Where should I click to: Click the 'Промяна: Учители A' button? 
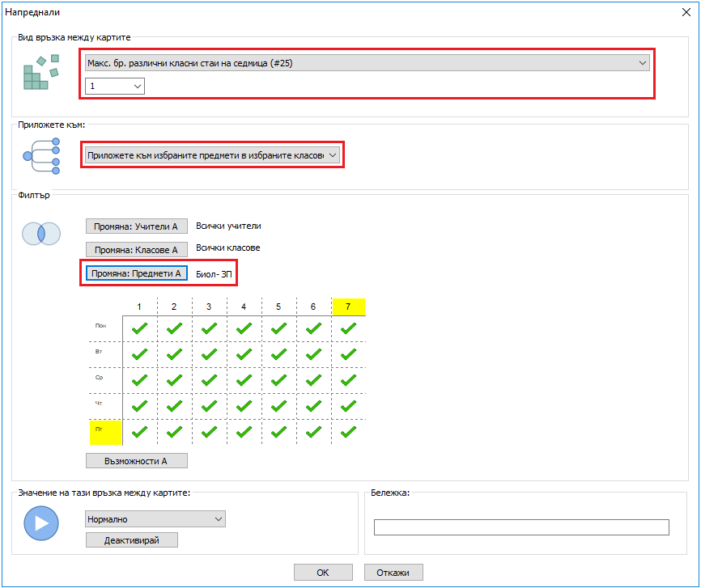click(x=137, y=227)
